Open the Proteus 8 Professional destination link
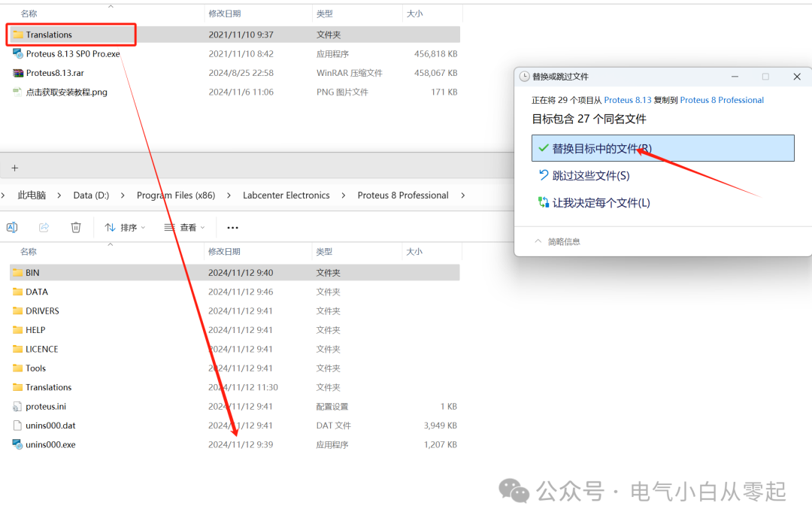812x524 pixels. (722, 100)
